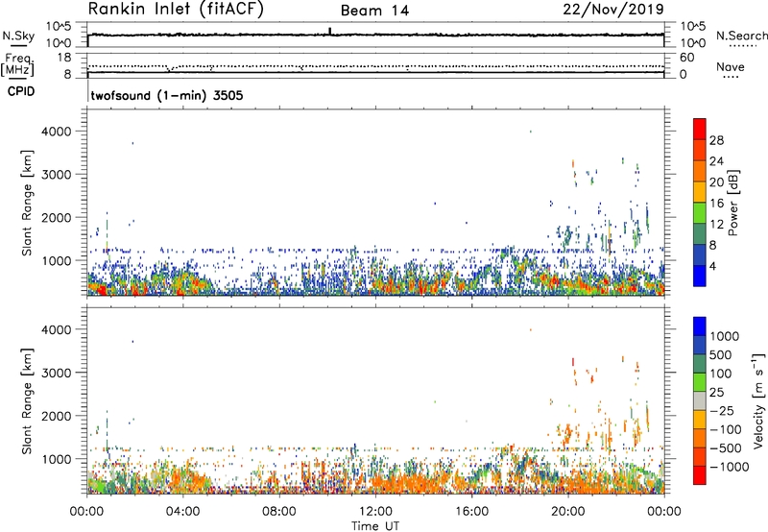Click the "16:00" time tick label
Viewport: 768px width, 532px height.
(471, 512)
